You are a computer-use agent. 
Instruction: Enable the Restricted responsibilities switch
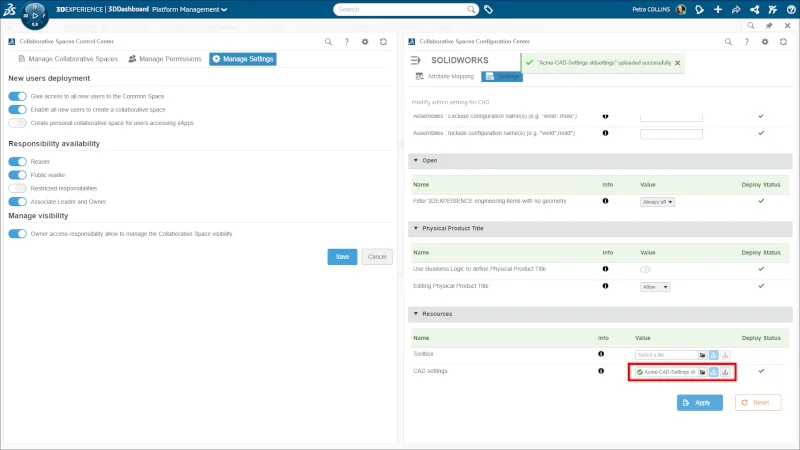(x=17, y=188)
